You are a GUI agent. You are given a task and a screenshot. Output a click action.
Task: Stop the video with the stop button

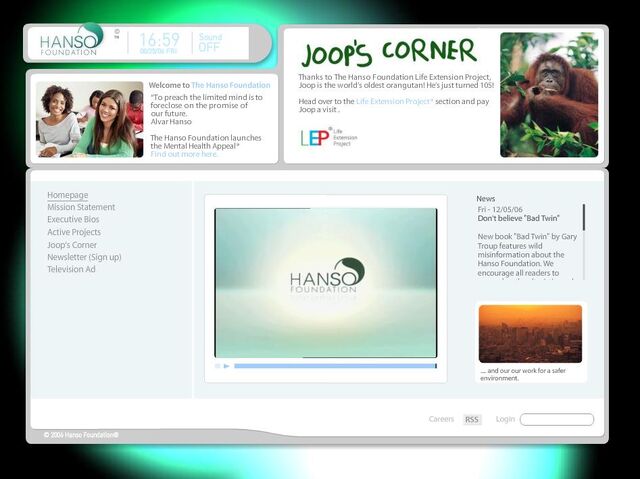pyautogui.click(x=218, y=366)
